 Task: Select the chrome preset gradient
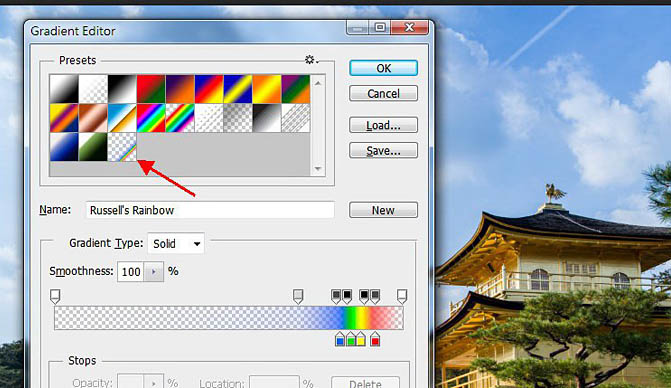coord(122,118)
